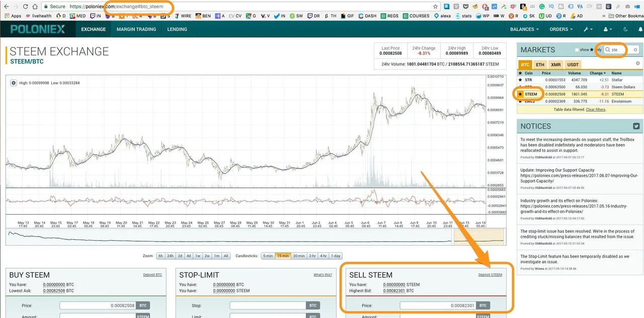644x318 pixels.
Task: Clear the markets search with X icon
Action: coord(635,50)
